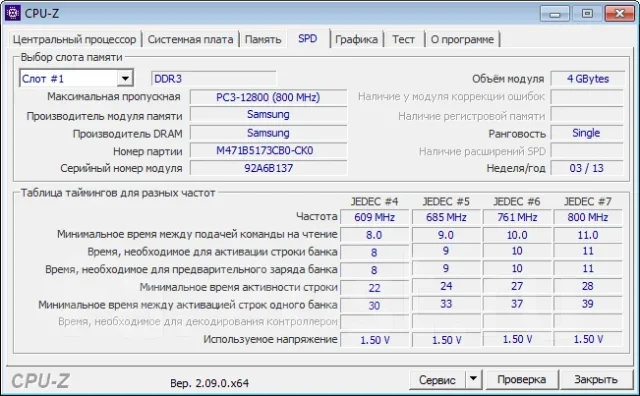
Task: Select part number M471B5173CB0-CK0
Action: tap(268, 151)
